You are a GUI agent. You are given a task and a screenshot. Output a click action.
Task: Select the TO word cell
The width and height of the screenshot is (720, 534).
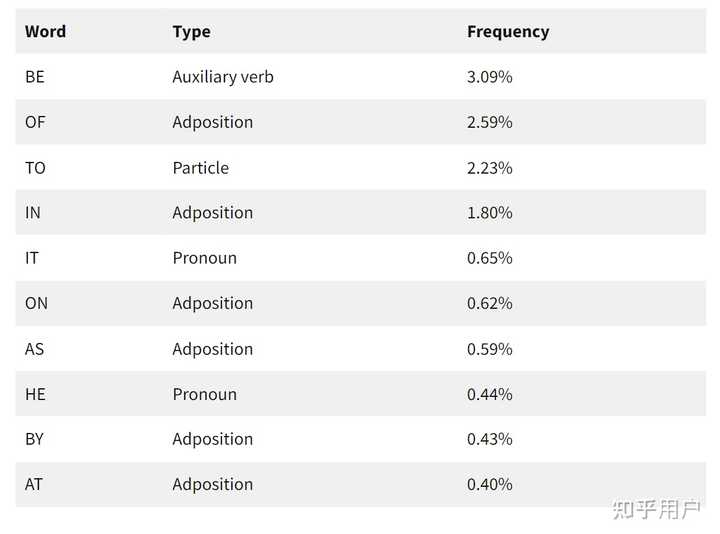coord(35,168)
